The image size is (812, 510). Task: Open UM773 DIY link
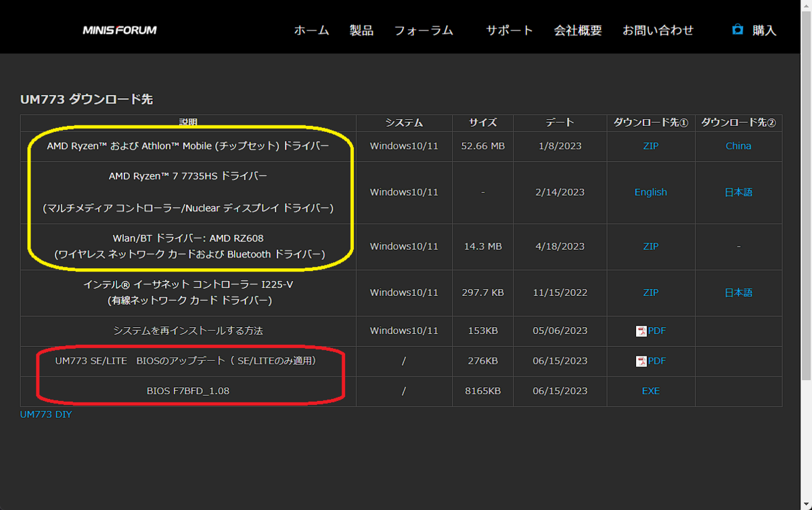(x=46, y=414)
